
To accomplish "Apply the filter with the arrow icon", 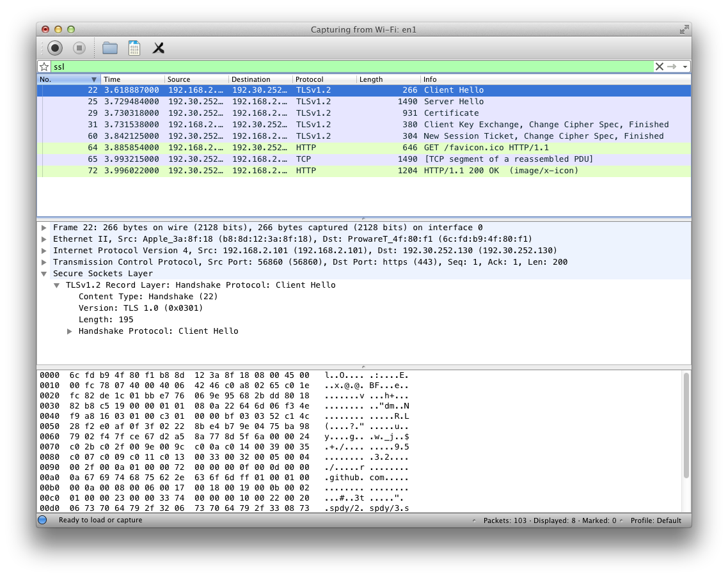I will point(672,66).
